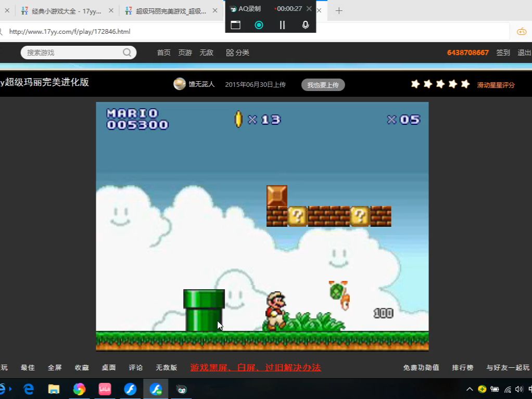Select the fifth rating star

point(465,84)
